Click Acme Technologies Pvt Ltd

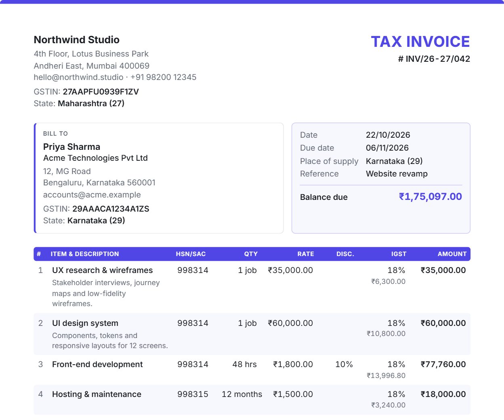point(95,158)
